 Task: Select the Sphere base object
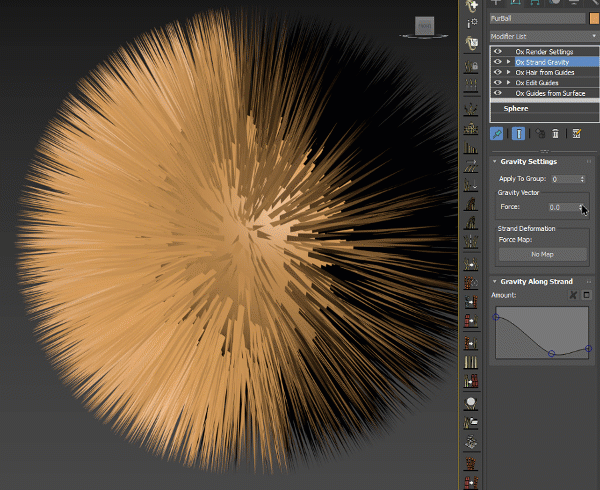pos(516,108)
